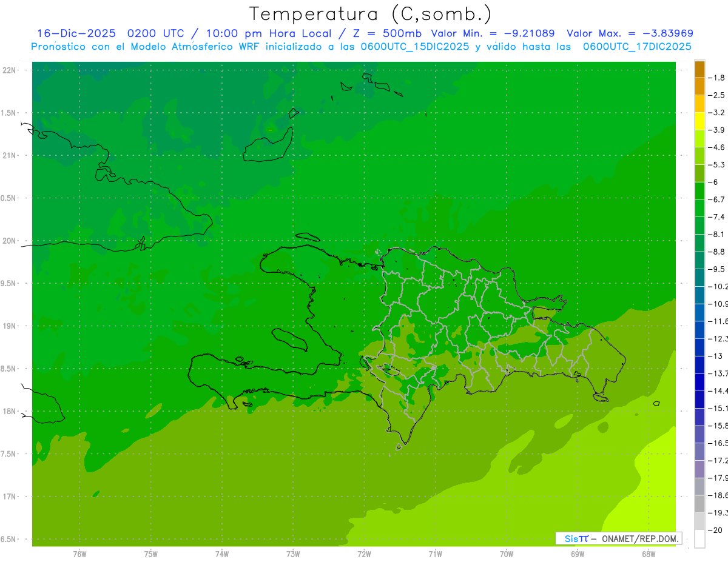Click the '-7.4' colorbar value
Screen dimensions: 728x562
[x=717, y=217]
